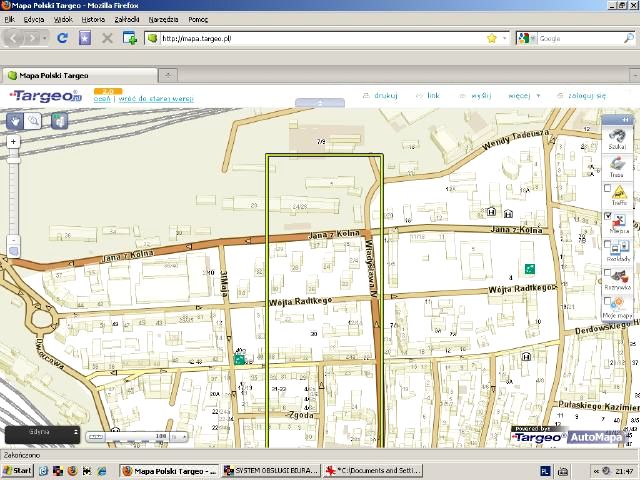This screenshot has height=480, width=640.
Task: Uncheck the Miejsca checkbox
Action: coord(607,216)
